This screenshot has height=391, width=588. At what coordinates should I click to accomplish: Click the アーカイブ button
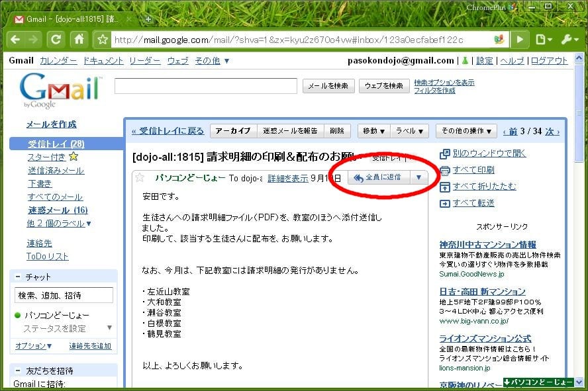tap(233, 131)
